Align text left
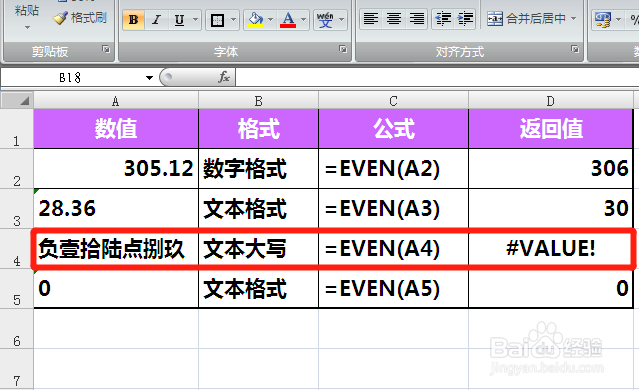 [x=370, y=19]
